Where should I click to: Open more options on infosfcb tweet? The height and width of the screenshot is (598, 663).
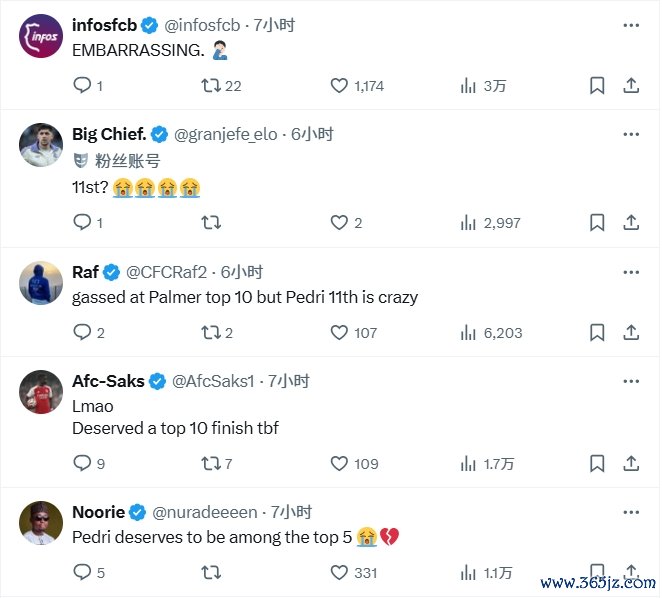pyautogui.click(x=631, y=24)
